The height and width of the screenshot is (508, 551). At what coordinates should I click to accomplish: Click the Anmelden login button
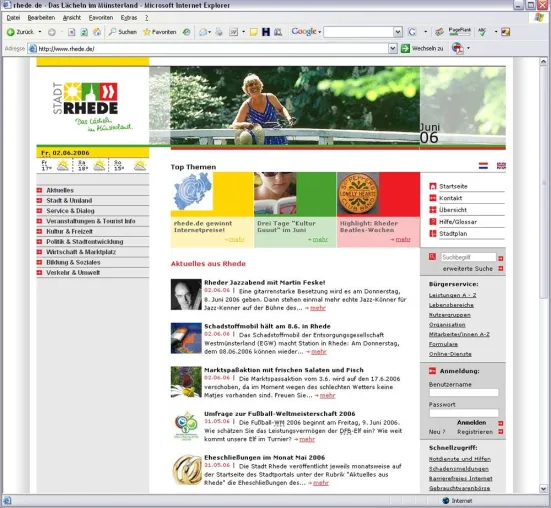tap(472, 423)
